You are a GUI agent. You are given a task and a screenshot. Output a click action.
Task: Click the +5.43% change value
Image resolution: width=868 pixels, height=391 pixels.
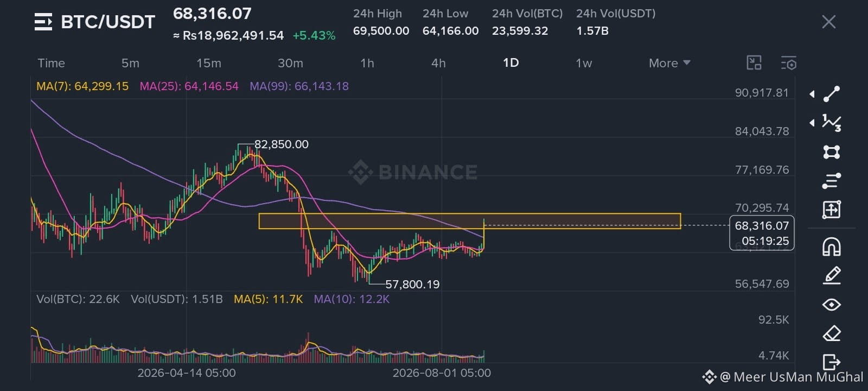coord(314,36)
